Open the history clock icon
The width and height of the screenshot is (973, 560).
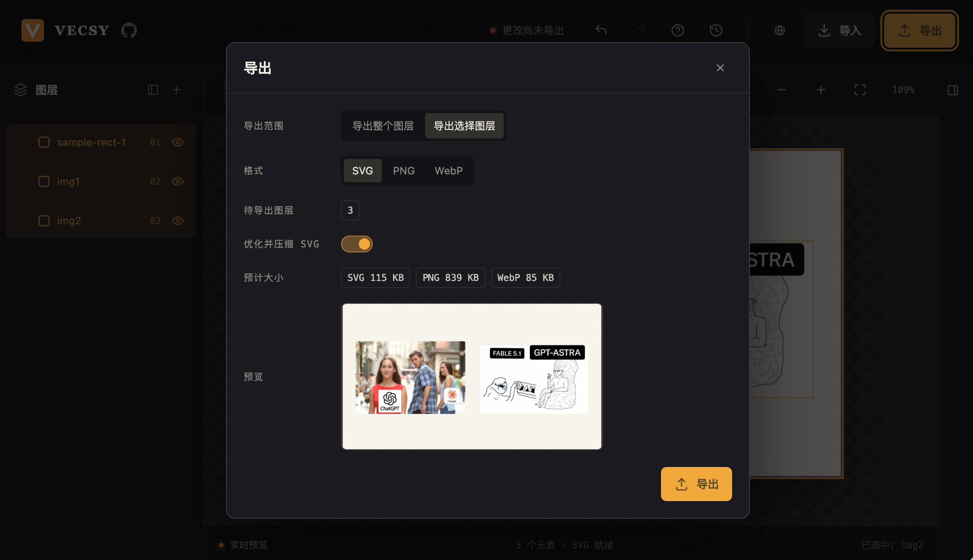point(716,30)
